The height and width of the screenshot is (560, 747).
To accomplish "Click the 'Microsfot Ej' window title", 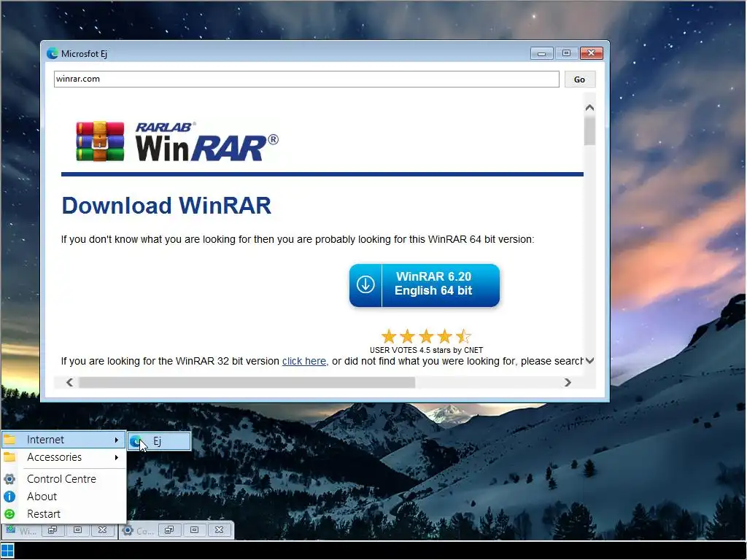I will pyautogui.click(x=84, y=54).
